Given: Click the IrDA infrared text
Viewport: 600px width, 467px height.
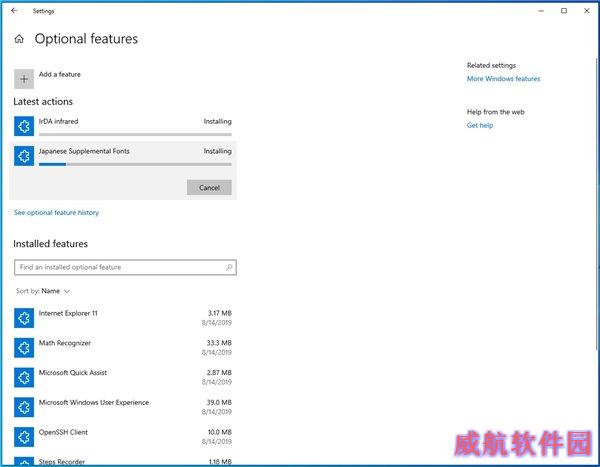Looking at the screenshot, I should tap(58, 121).
